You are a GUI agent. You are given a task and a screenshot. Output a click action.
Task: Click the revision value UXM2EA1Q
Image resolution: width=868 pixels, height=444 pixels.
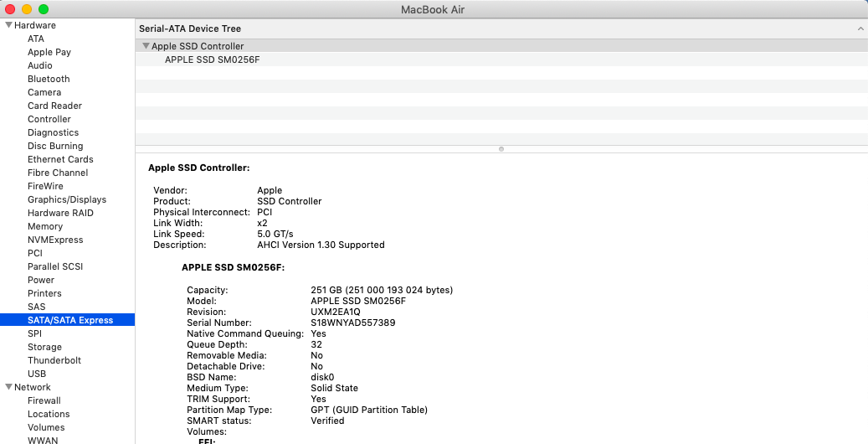[336, 312]
